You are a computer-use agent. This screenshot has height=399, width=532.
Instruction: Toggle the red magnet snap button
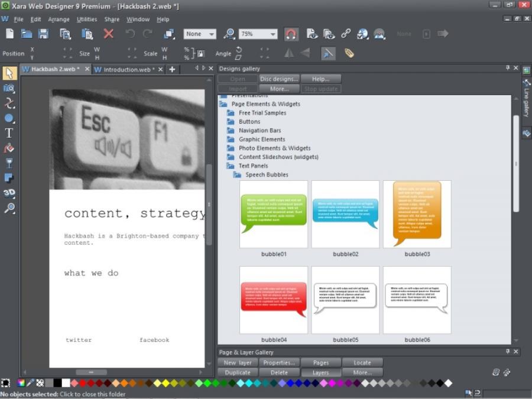click(291, 34)
